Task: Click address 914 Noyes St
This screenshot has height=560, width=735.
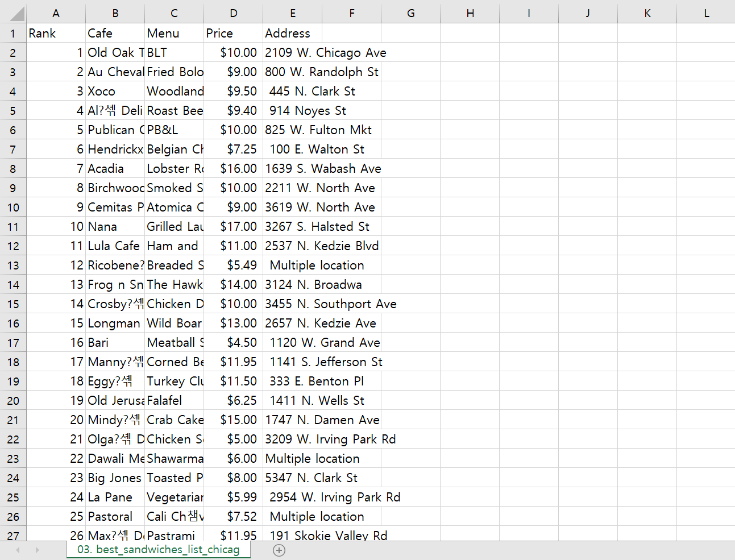Action: click(308, 110)
